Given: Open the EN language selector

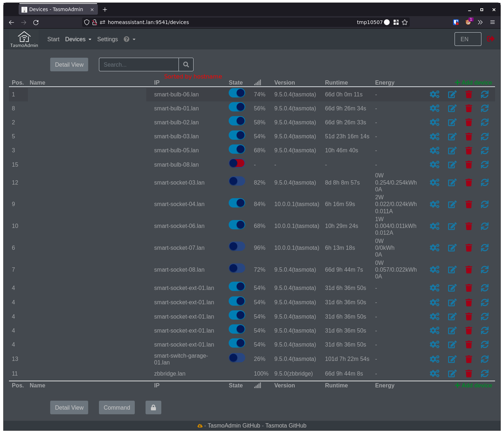Looking at the screenshot, I should click(x=467, y=39).
